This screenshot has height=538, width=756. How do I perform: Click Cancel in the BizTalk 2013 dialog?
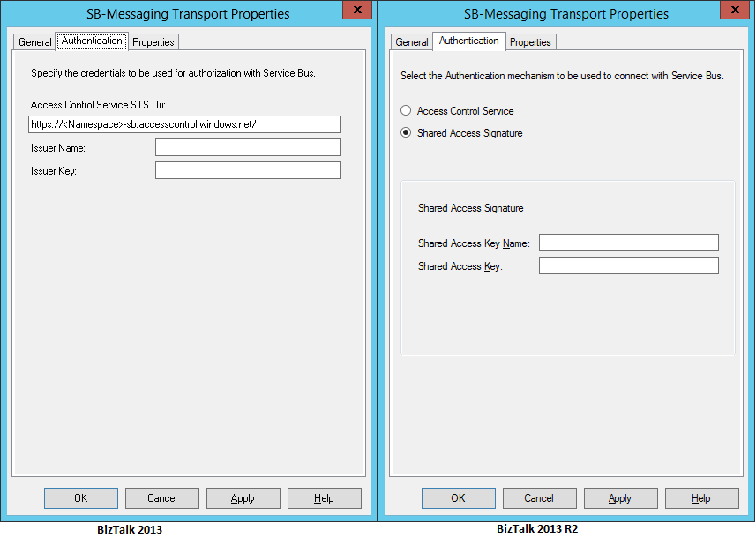(162, 498)
